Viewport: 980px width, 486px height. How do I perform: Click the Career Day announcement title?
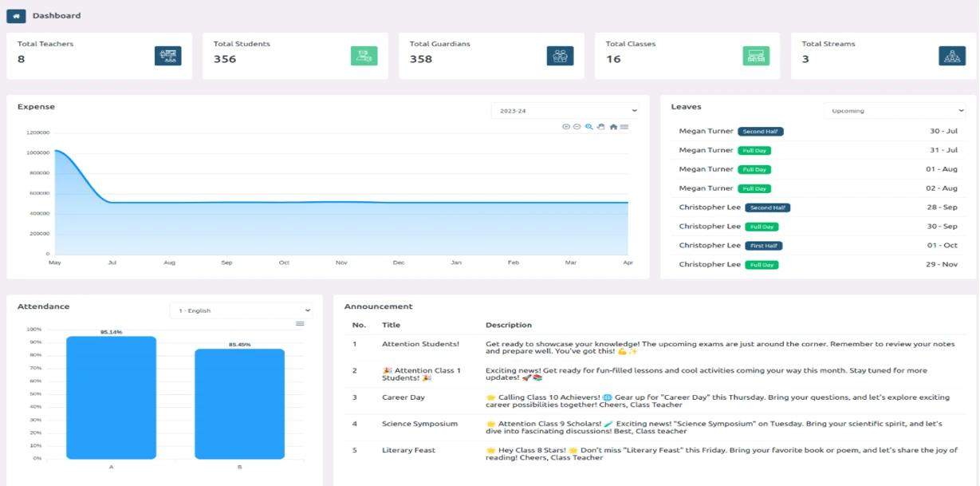pyautogui.click(x=403, y=397)
